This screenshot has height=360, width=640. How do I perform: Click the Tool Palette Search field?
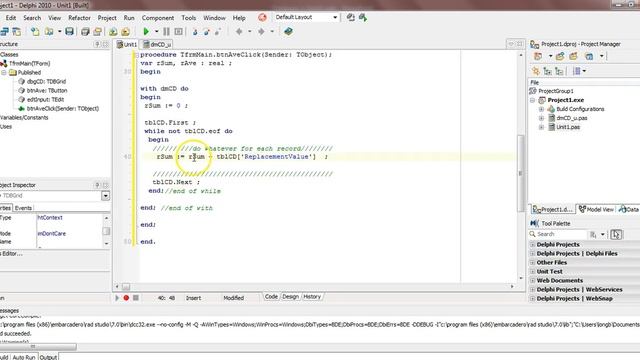click(557, 234)
